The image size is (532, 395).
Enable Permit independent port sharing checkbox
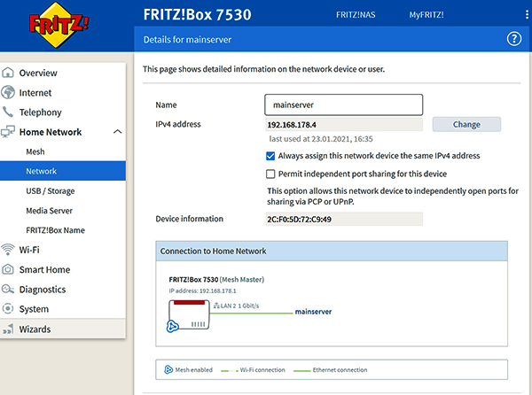pyautogui.click(x=270, y=174)
